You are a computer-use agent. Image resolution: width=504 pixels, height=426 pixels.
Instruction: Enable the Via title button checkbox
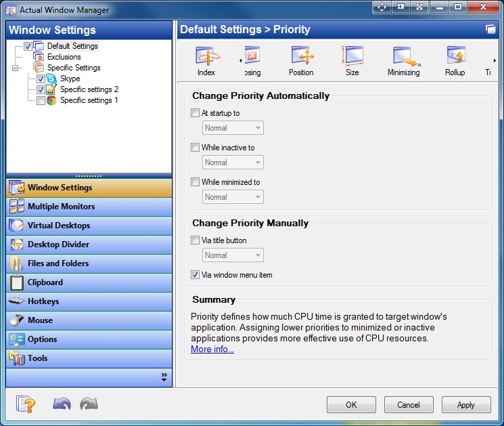(195, 240)
